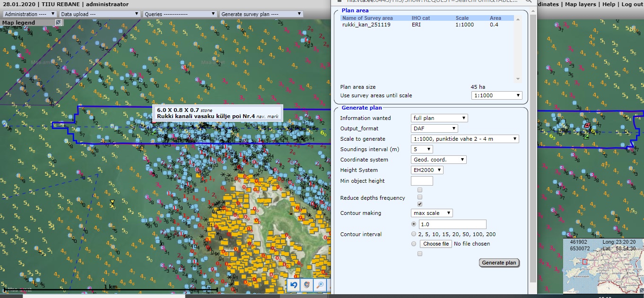
Task: Click Choose file button
Action: 435,244
